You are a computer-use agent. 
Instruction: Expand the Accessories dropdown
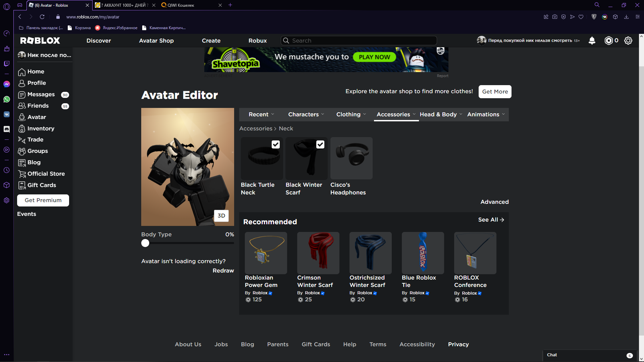click(396, 114)
